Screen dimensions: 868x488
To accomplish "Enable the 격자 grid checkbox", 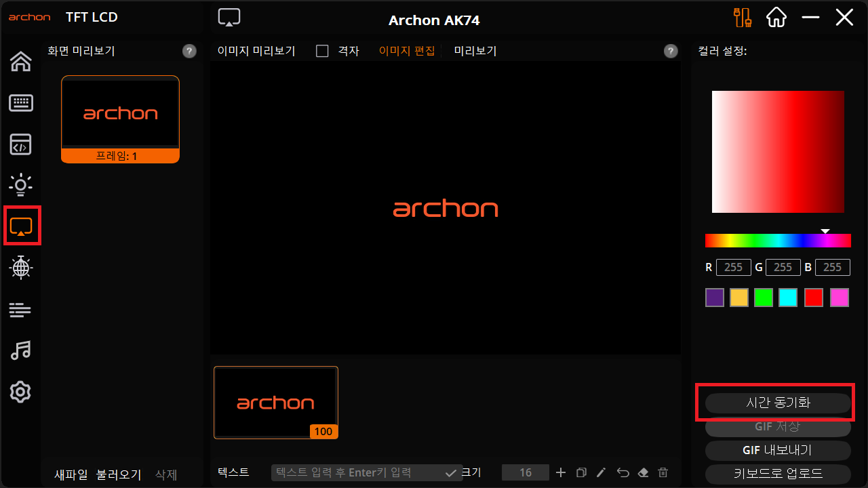I will (x=323, y=51).
